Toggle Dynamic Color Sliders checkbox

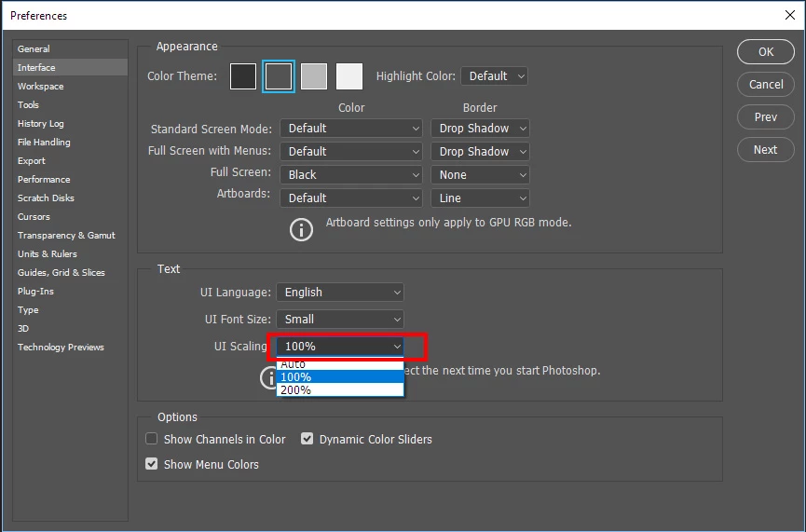[307, 439]
